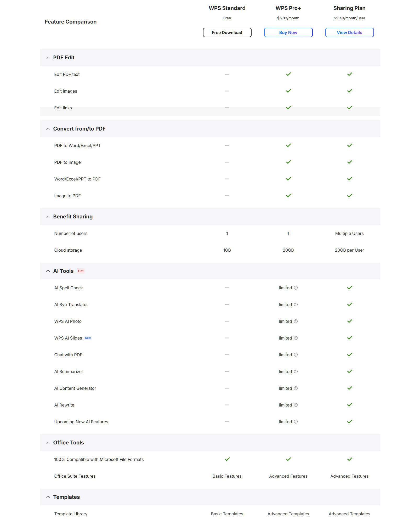Collapse the AI Tools section

click(x=48, y=271)
